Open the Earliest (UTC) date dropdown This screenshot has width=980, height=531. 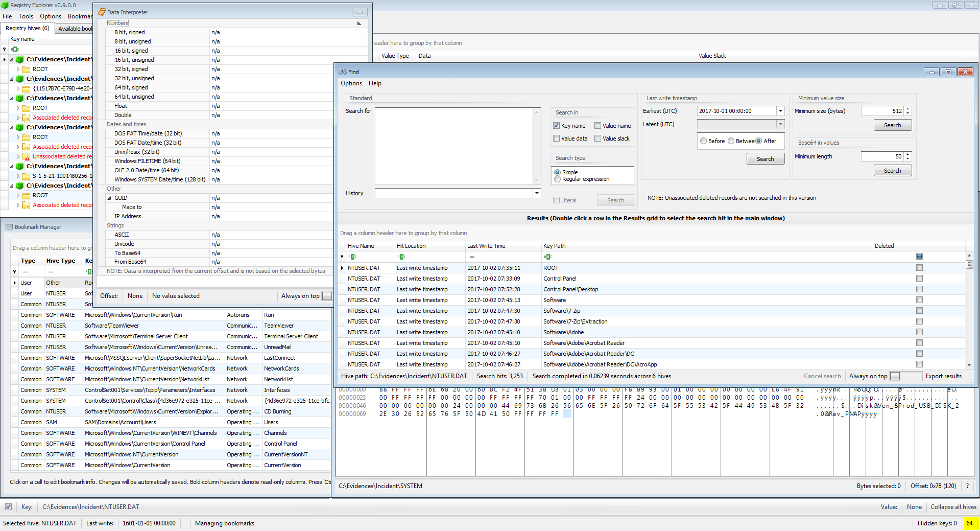[x=780, y=111]
